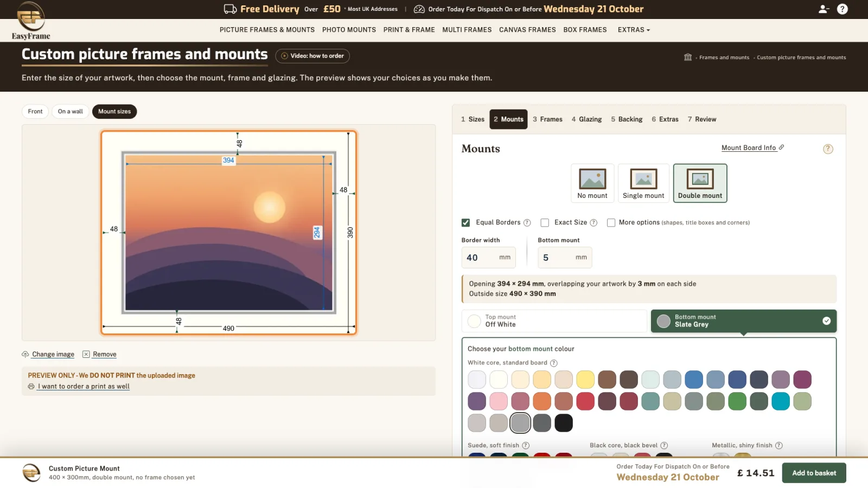Pick the bright yellow colour swatch

coord(585,380)
